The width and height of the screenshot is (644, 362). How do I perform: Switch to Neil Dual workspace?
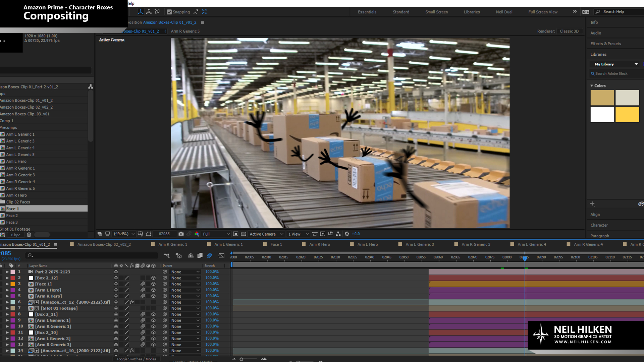[x=504, y=12]
